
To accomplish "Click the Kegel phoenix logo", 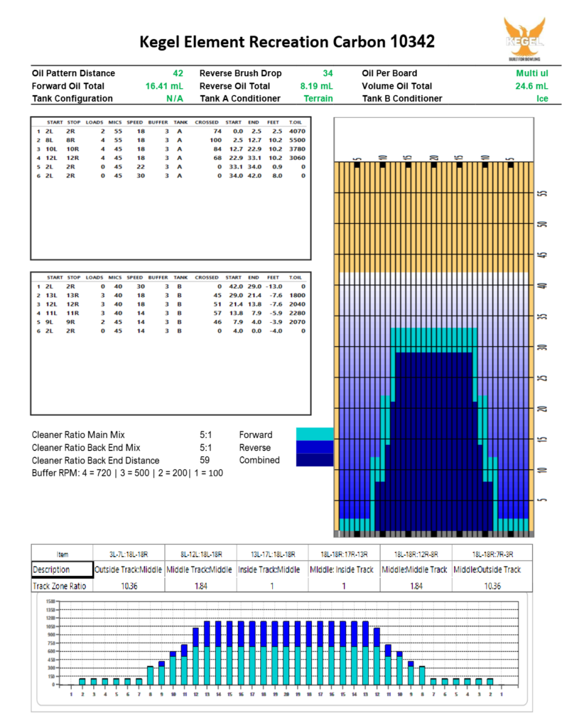I will [524, 36].
